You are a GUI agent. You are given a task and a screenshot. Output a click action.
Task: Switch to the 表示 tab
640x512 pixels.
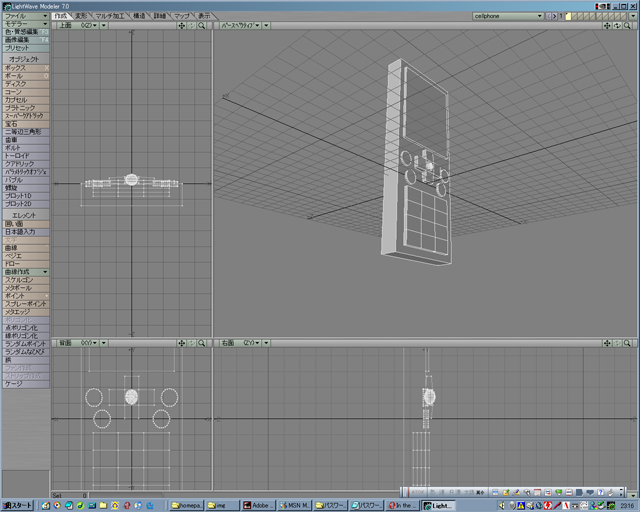[x=204, y=16]
